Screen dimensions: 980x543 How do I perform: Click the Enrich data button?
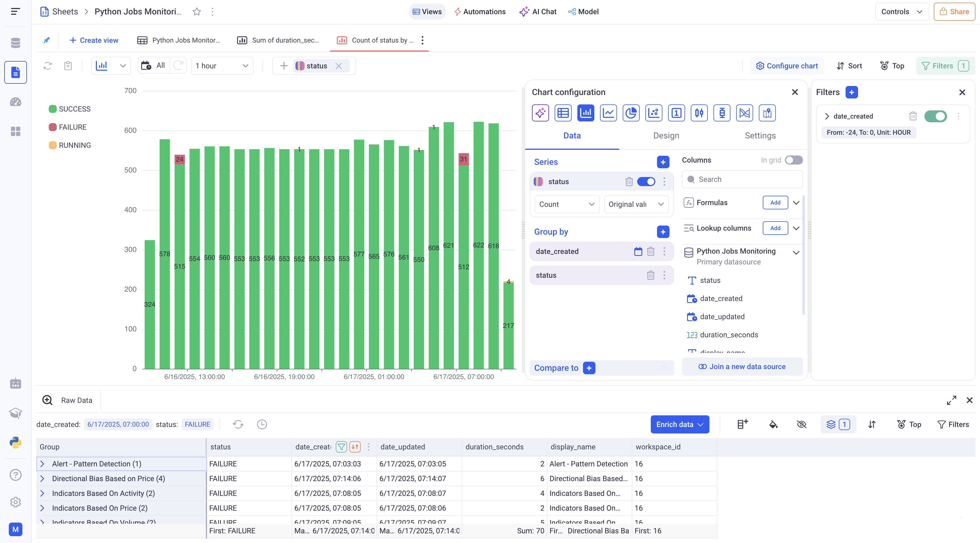(x=679, y=424)
